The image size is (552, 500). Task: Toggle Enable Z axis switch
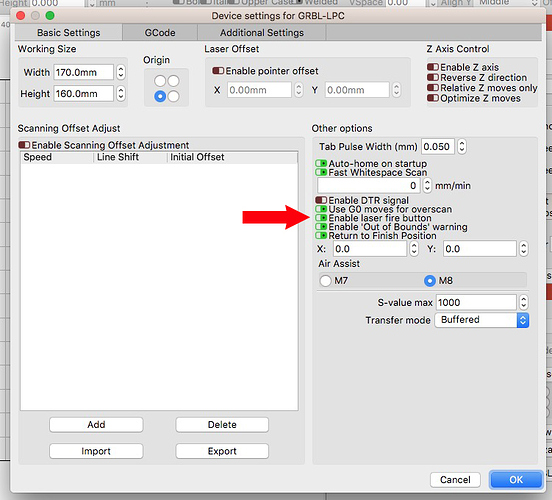pos(433,67)
